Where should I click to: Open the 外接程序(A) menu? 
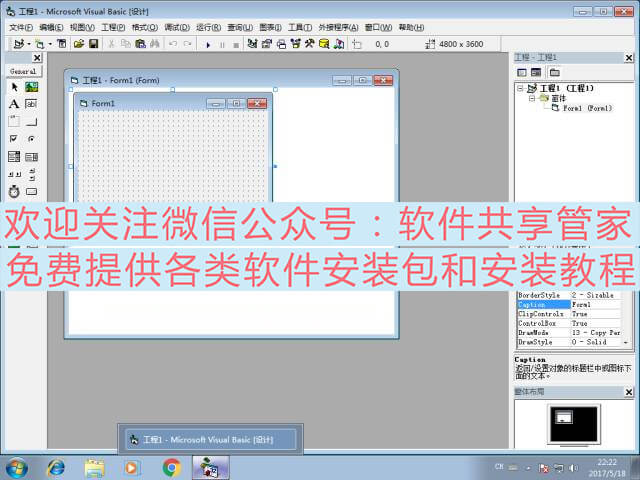tap(338, 27)
